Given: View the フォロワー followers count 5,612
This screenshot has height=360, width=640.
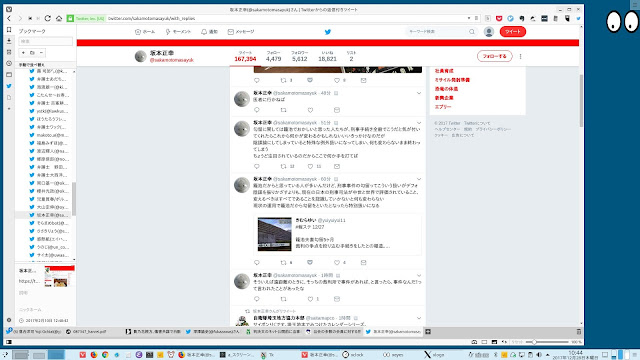Looking at the screenshot, I should click(x=299, y=56).
